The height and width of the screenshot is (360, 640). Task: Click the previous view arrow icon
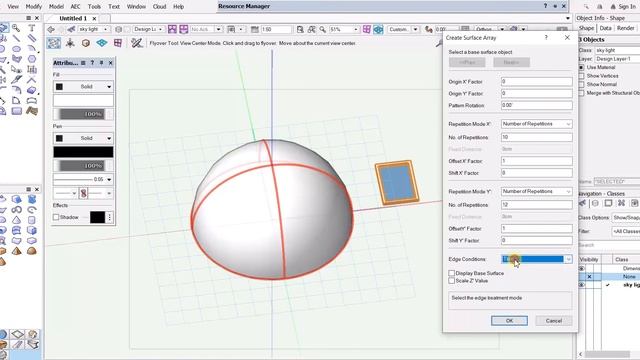[51, 29]
